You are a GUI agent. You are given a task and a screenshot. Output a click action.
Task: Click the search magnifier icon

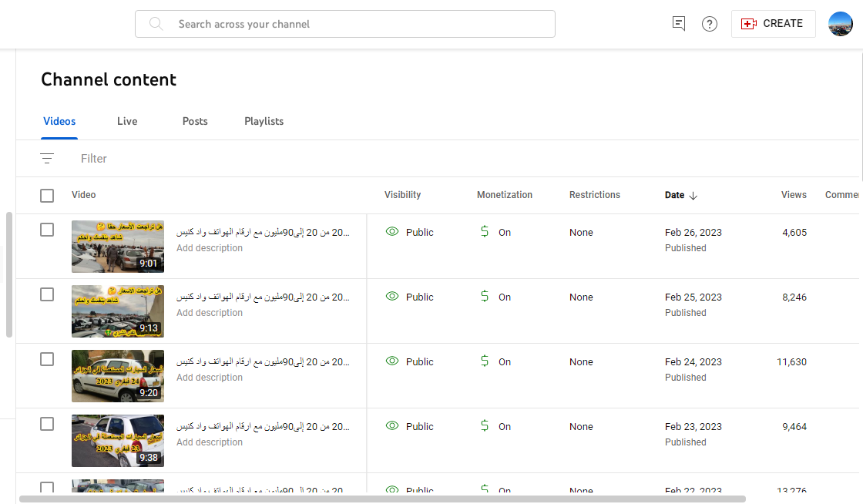click(156, 24)
